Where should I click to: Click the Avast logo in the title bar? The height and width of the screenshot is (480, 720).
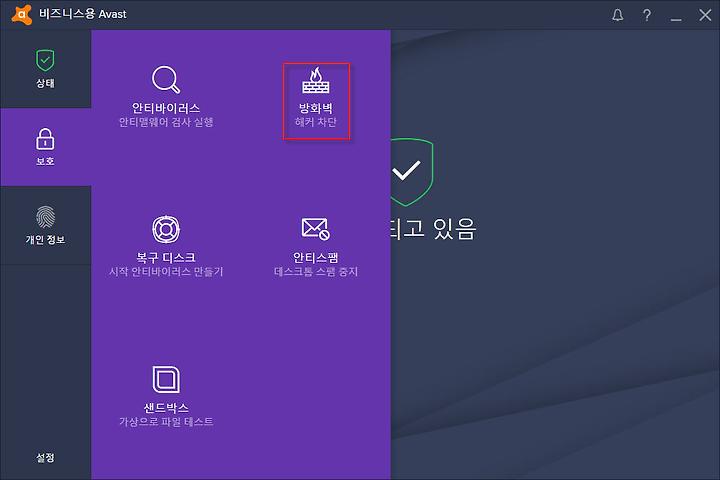[22, 14]
